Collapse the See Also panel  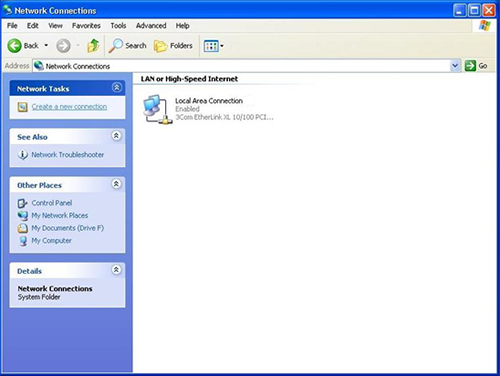(116, 136)
